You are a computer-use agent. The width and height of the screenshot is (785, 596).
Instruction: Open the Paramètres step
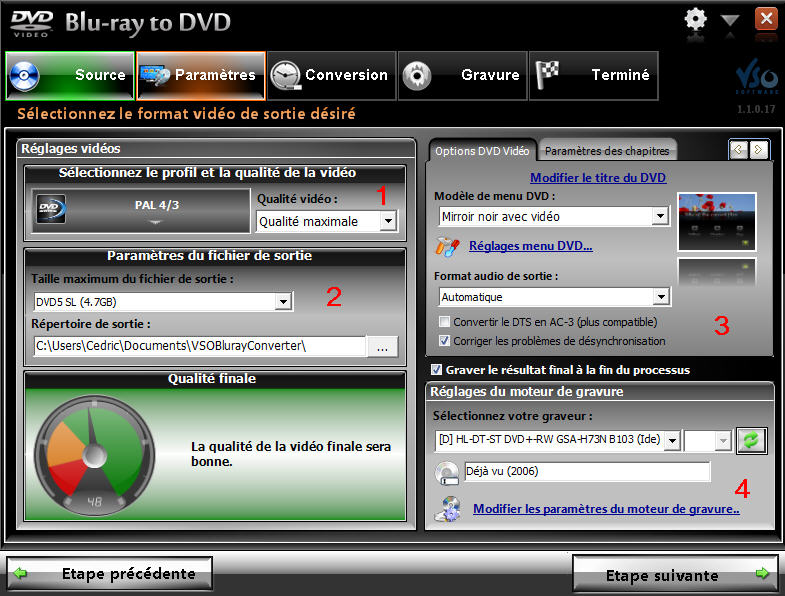click(x=201, y=76)
